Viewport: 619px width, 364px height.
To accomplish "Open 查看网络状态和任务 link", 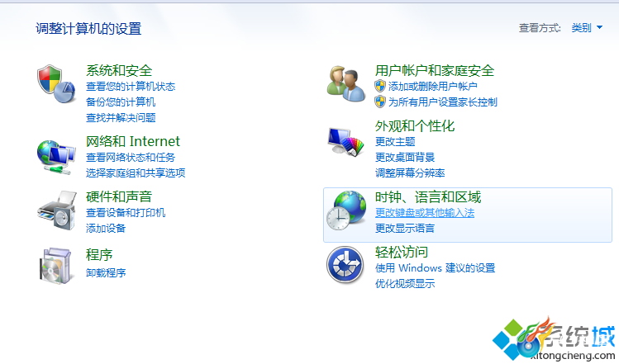I will pyautogui.click(x=131, y=158).
